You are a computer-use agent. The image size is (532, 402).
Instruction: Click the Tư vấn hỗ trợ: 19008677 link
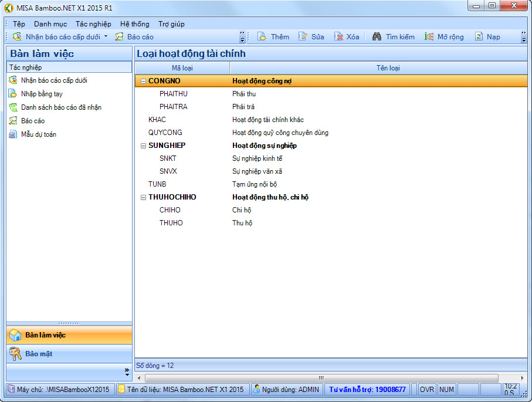(x=367, y=390)
